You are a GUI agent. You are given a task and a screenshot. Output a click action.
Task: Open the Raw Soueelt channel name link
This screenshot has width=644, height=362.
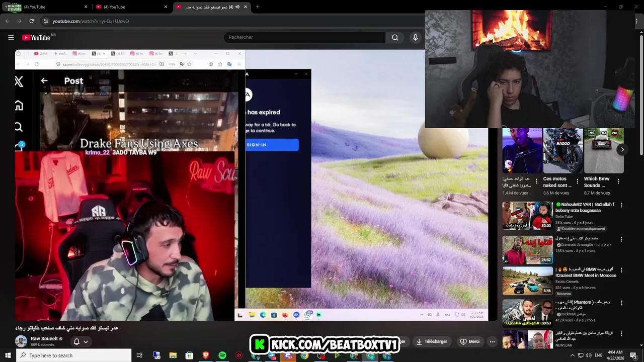coord(44,339)
